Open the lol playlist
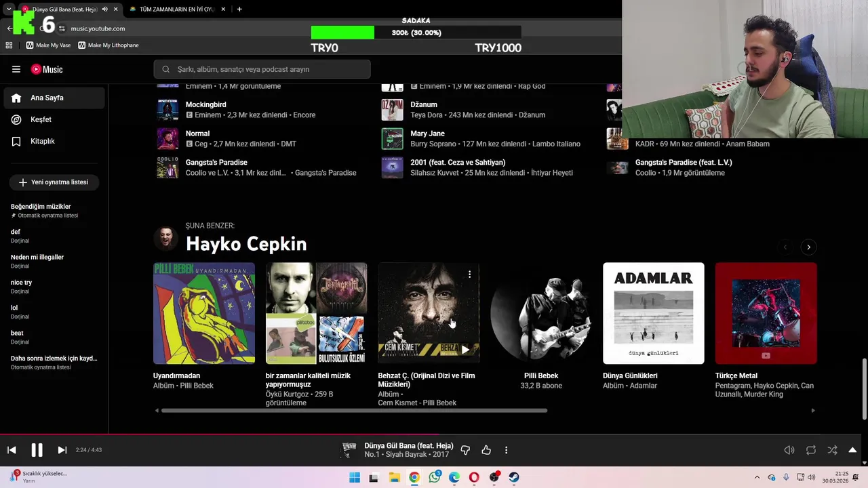Screen dimensions: 868x488 [x=54, y=312]
